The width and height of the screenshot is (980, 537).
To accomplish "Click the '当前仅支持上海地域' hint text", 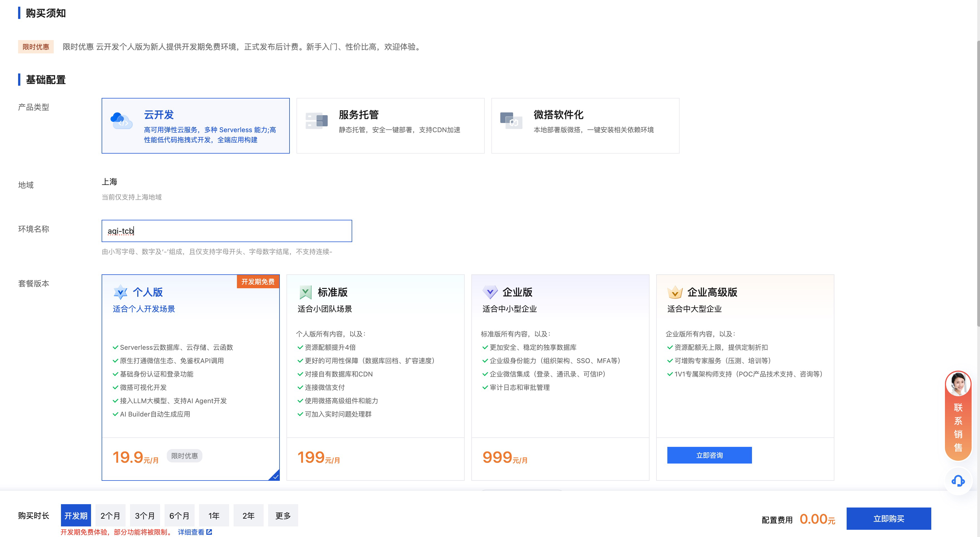I will [x=132, y=197].
